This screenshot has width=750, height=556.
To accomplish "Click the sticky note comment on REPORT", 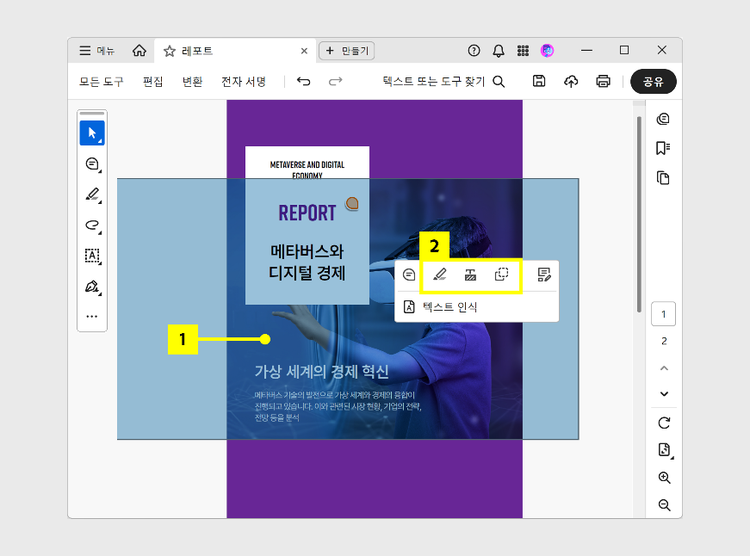I will tap(353, 203).
